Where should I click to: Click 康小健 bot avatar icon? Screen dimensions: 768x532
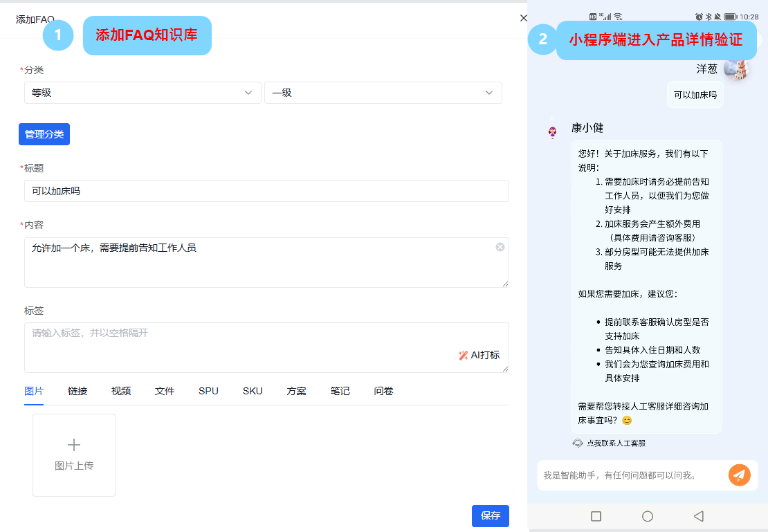[x=553, y=132]
